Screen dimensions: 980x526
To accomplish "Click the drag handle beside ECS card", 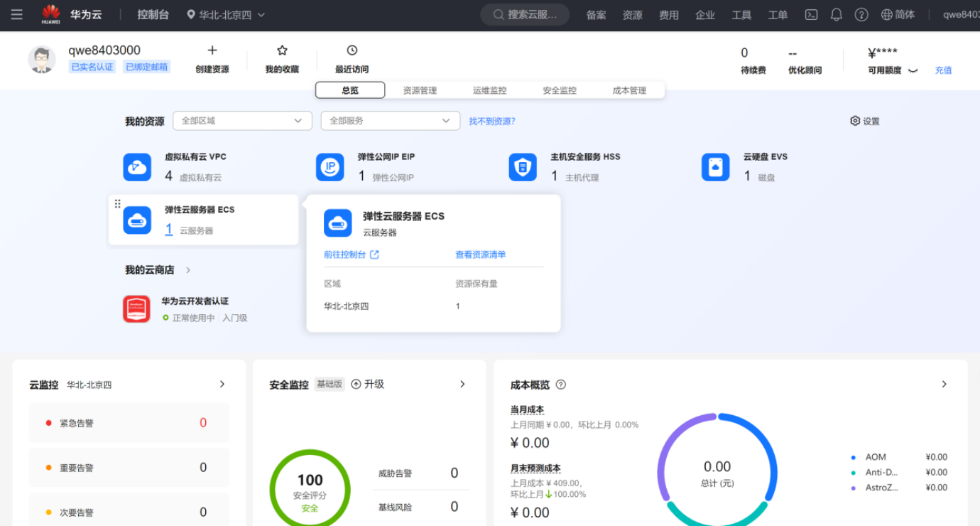I will tap(118, 204).
